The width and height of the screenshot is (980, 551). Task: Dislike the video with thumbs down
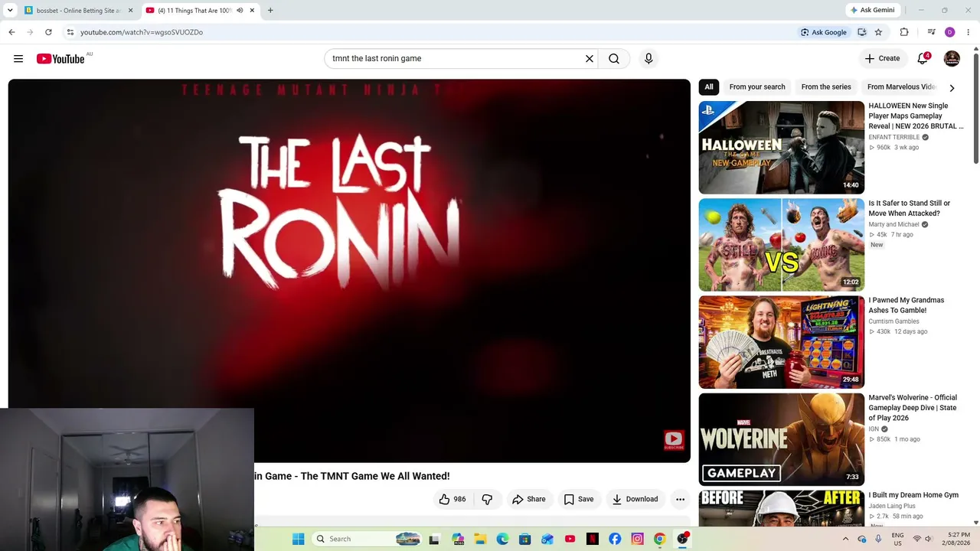coord(487,499)
